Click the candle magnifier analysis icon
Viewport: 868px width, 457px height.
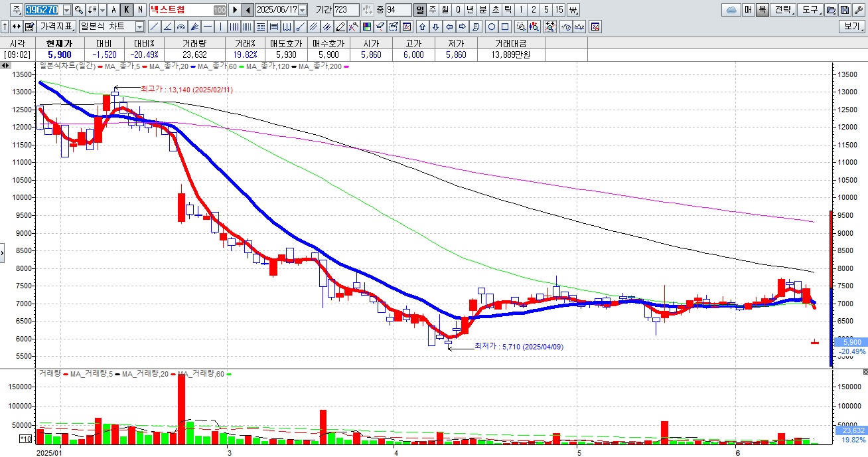[x=534, y=27]
